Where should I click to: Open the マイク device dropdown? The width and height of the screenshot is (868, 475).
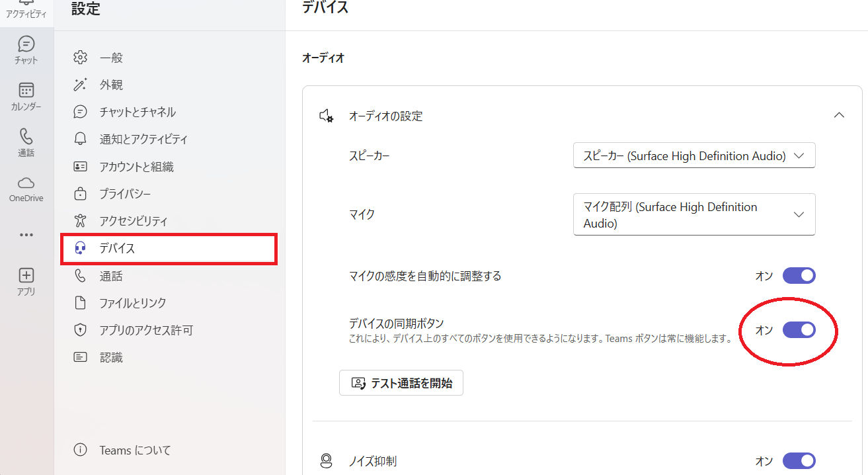[693, 214]
